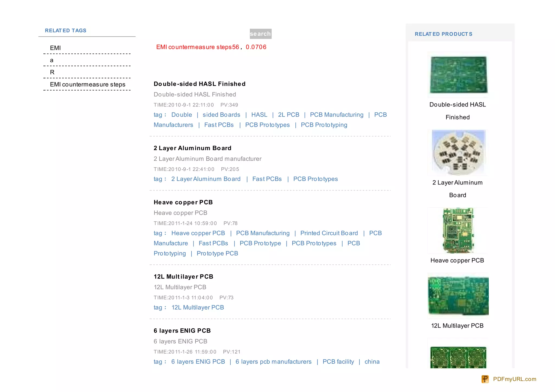Open the 2 Layer Aluminum Board heading

[192, 148]
